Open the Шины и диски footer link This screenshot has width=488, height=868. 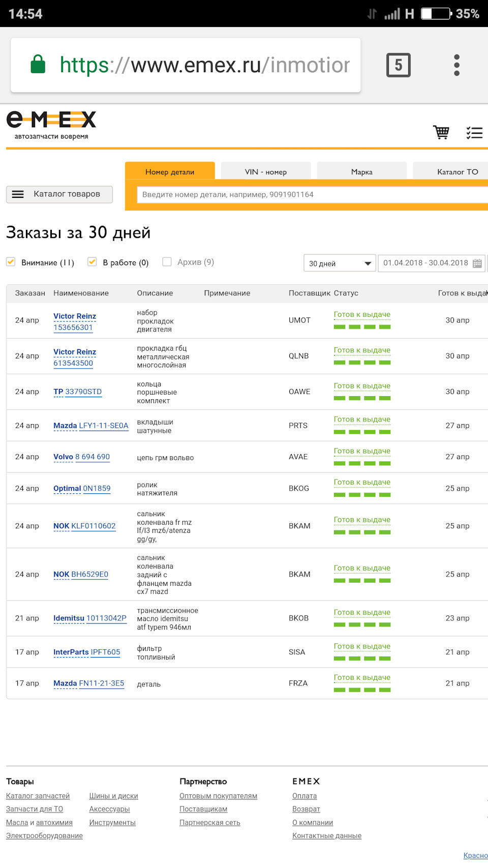[113, 796]
